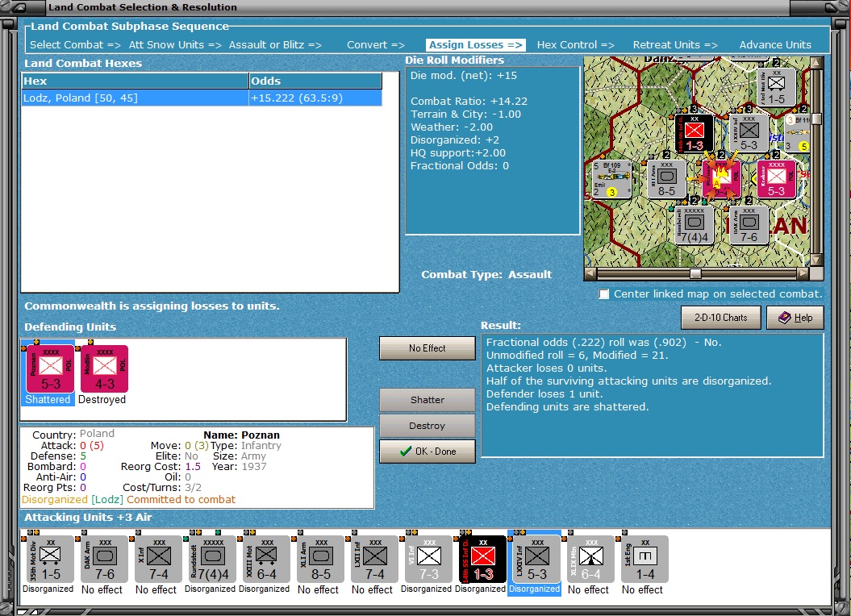851x616 pixels.
Task: Click the 35th Mot Div 1-5 attacker
Action: point(50,560)
